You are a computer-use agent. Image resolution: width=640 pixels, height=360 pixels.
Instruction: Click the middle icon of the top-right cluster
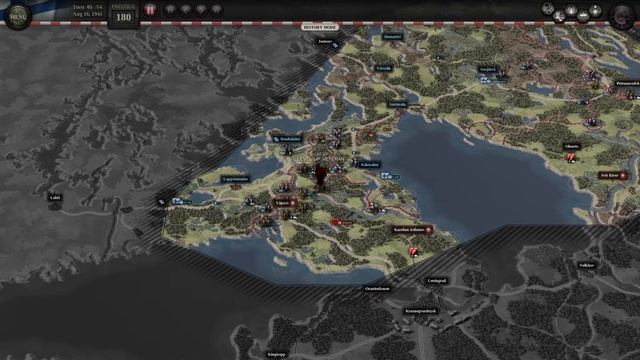[571, 10]
